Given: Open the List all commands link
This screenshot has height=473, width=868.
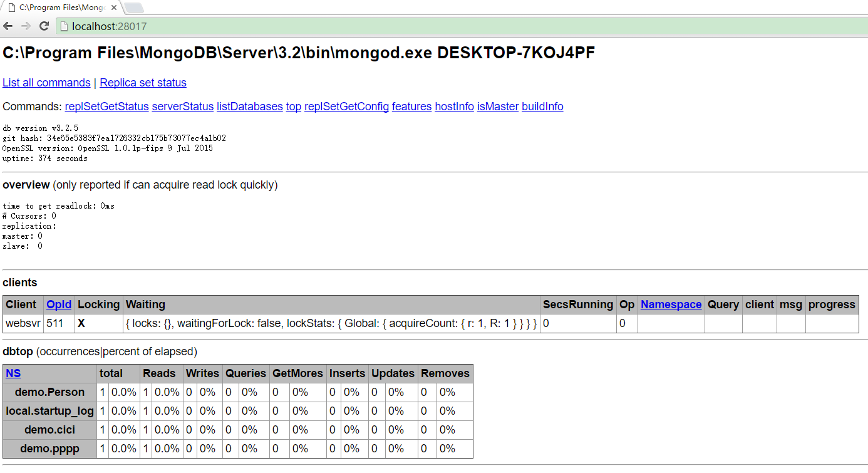Looking at the screenshot, I should coord(46,83).
